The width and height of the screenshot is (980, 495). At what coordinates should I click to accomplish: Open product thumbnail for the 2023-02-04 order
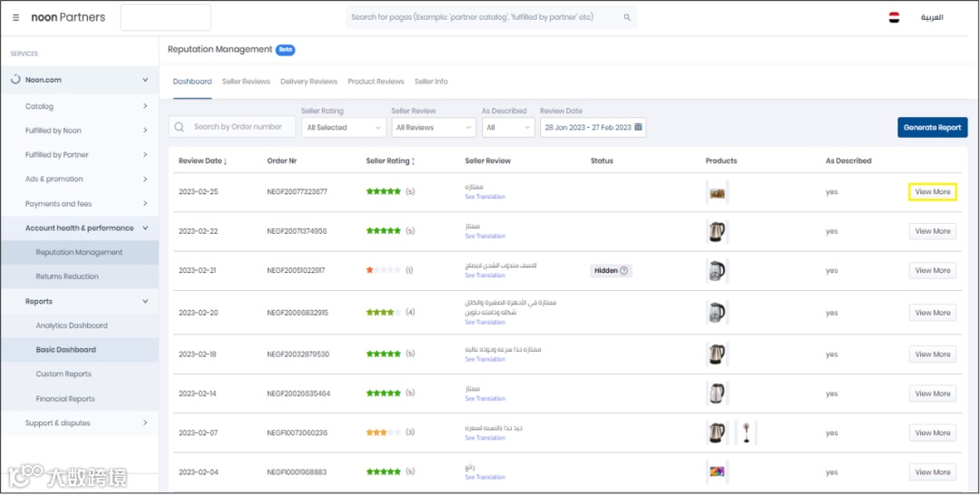[x=717, y=471]
